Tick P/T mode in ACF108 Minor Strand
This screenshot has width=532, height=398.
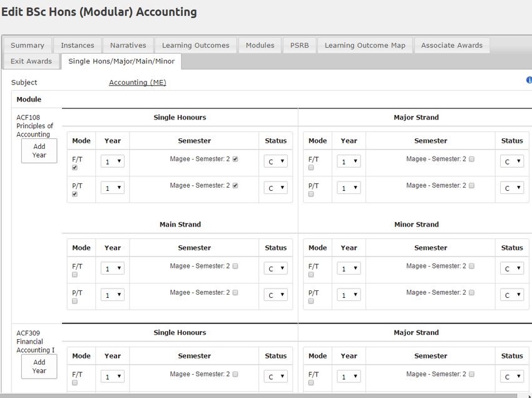[311, 301]
